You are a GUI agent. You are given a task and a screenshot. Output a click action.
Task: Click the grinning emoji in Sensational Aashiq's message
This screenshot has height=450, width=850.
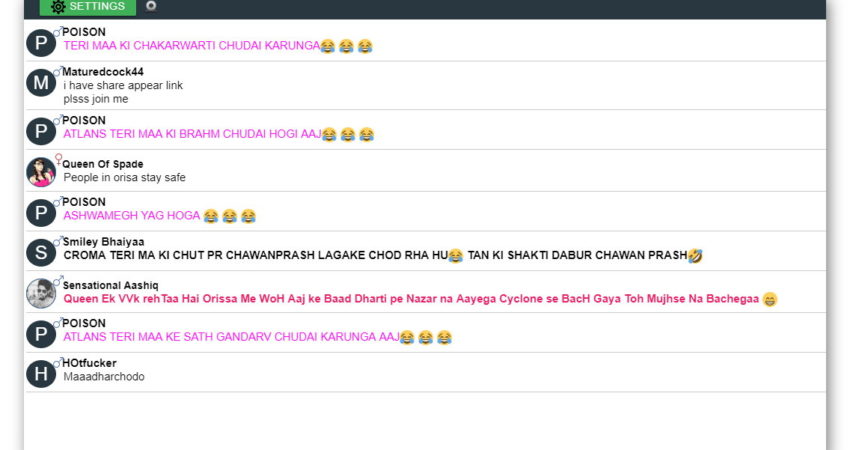tap(770, 299)
